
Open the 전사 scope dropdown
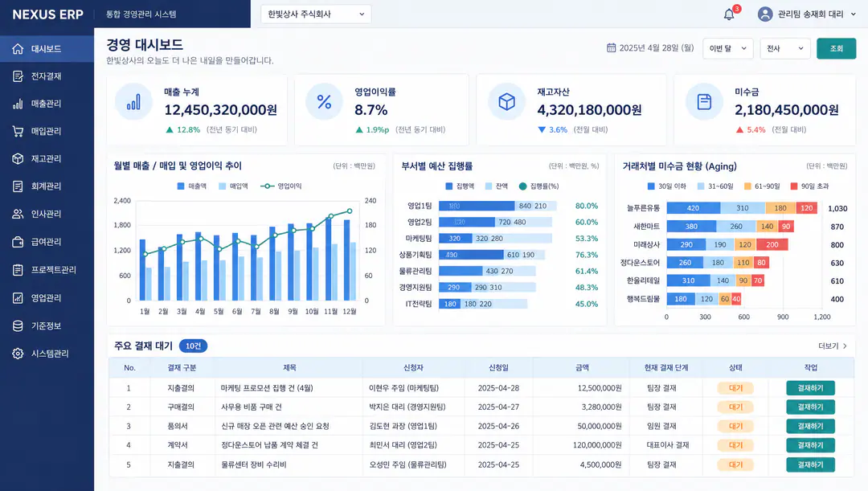pos(785,49)
